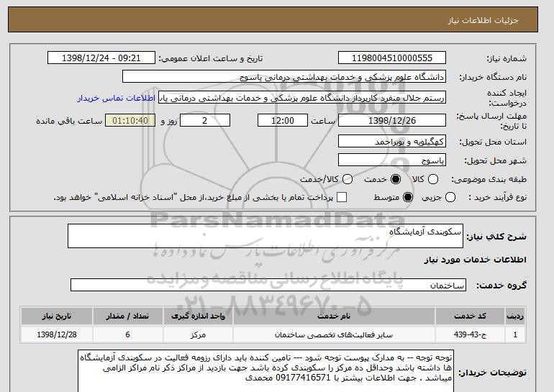Click the response deadline date 1398/12/26

392,120
